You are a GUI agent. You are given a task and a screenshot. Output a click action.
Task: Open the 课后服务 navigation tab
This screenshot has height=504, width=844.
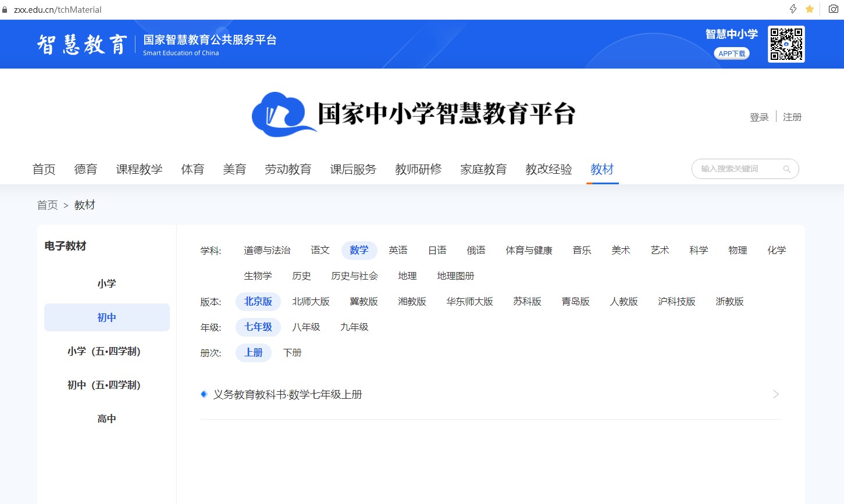pyautogui.click(x=354, y=169)
